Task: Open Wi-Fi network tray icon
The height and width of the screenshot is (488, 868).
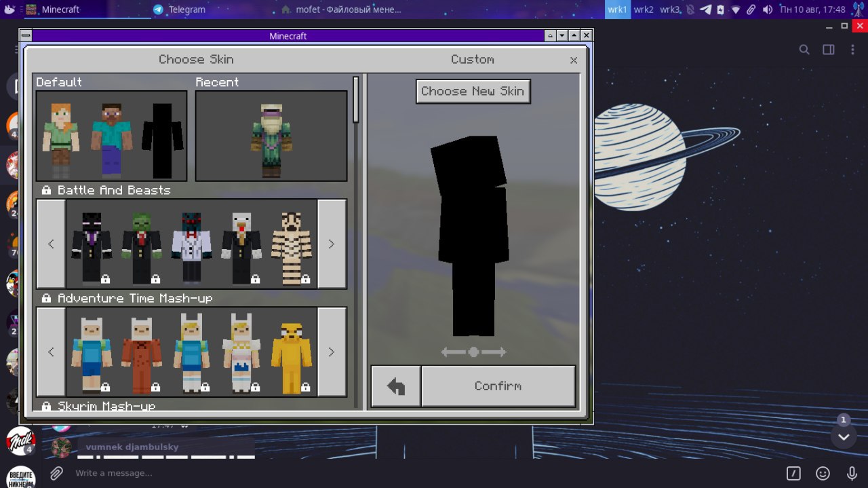Action: [736, 10]
